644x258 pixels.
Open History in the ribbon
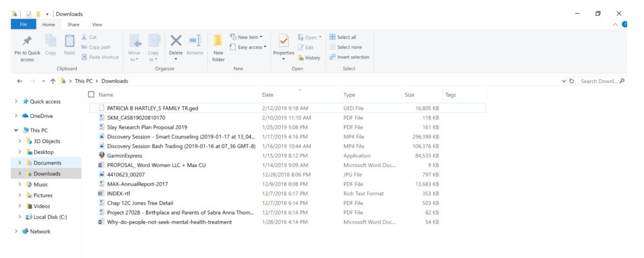309,58
